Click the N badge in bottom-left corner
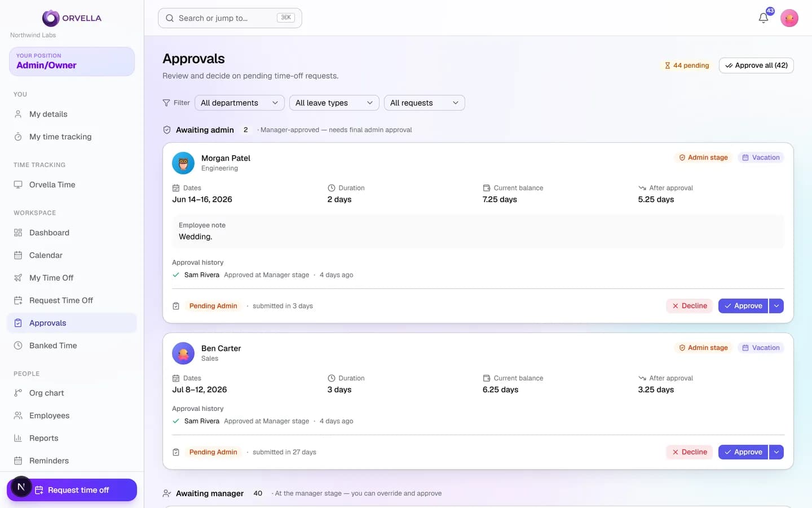The height and width of the screenshot is (508, 812). coord(21,487)
